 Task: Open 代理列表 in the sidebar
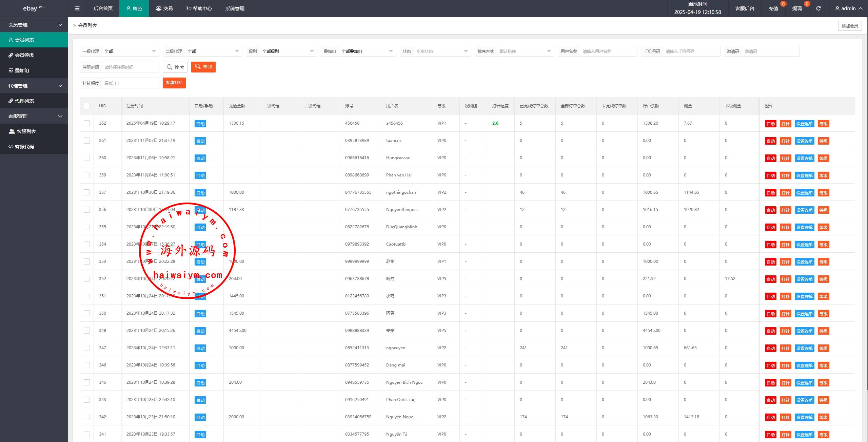pos(24,101)
